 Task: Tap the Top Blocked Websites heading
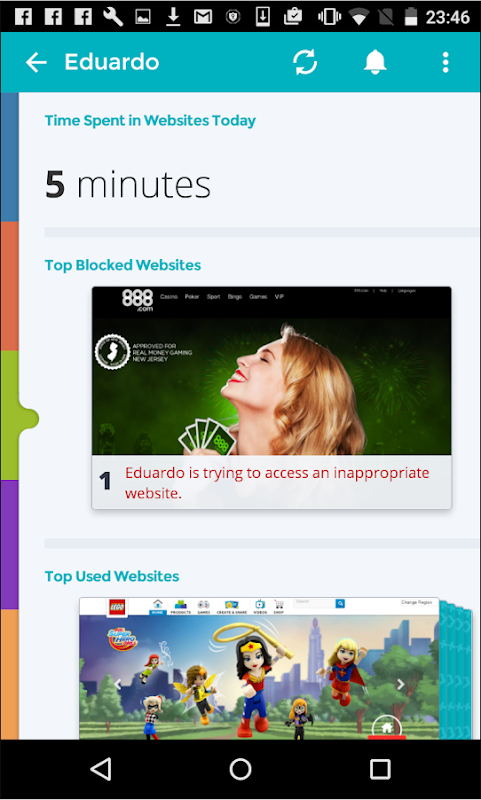click(122, 265)
